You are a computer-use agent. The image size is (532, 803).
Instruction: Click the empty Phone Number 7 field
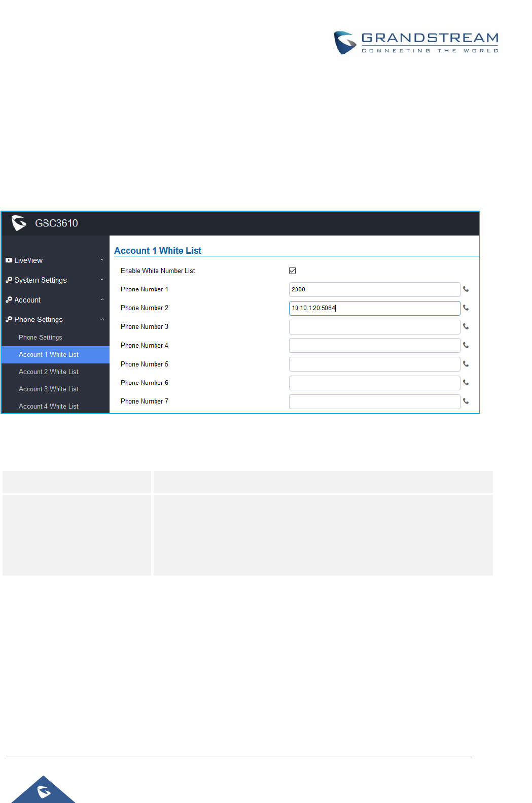[x=374, y=401]
